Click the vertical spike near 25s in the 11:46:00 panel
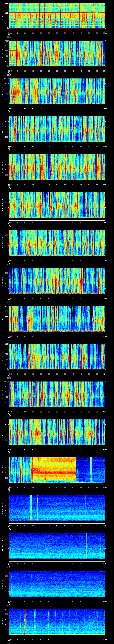Screen dimensions: 114x644 tap(49, 584)
